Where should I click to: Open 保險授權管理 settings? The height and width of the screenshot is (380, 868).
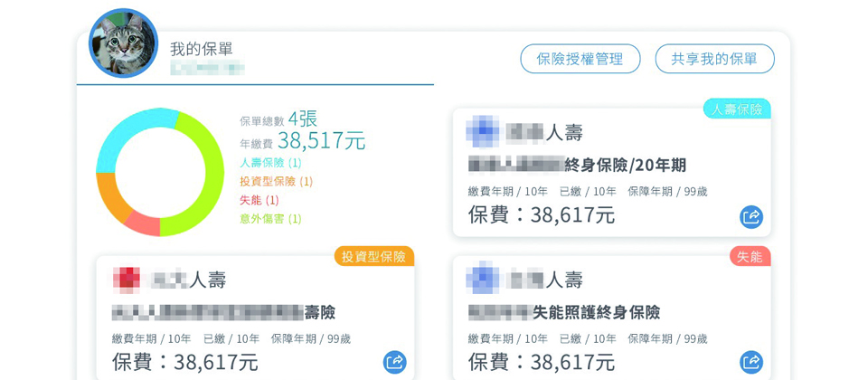tap(580, 59)
